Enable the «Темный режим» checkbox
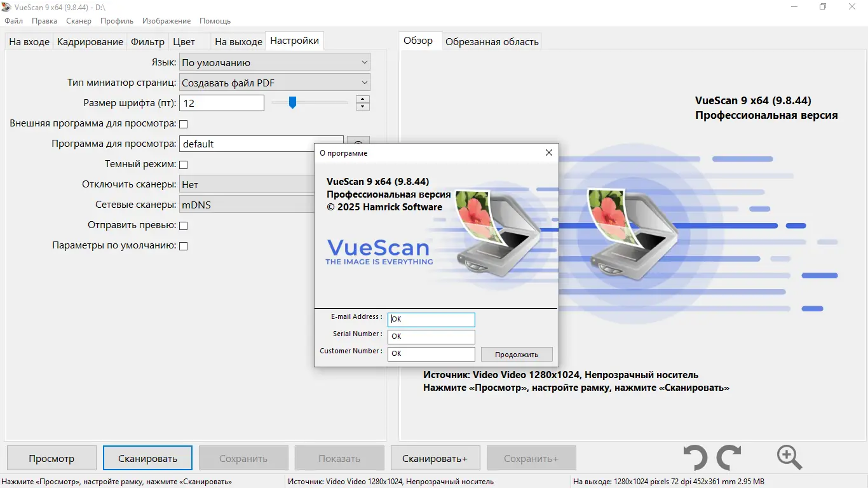 184,165
